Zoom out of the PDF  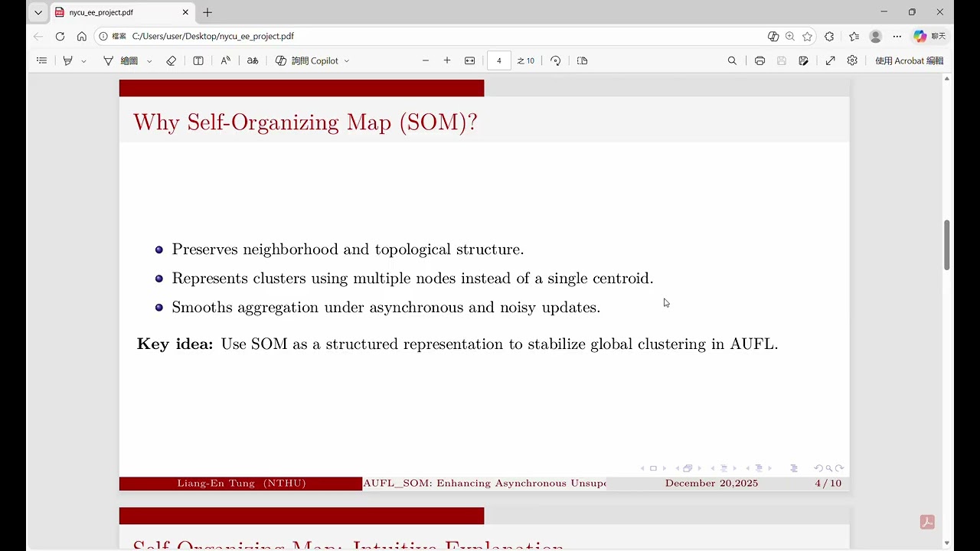tap(426, 60)
